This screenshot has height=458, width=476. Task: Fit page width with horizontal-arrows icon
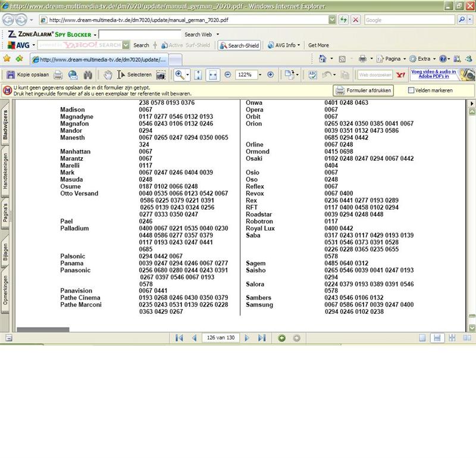[x=213, y=75]
